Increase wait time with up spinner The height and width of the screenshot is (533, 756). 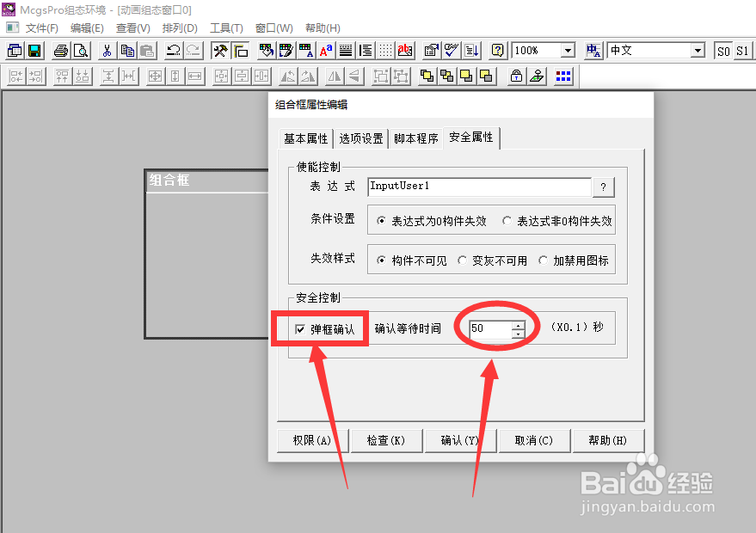(518, 325)
